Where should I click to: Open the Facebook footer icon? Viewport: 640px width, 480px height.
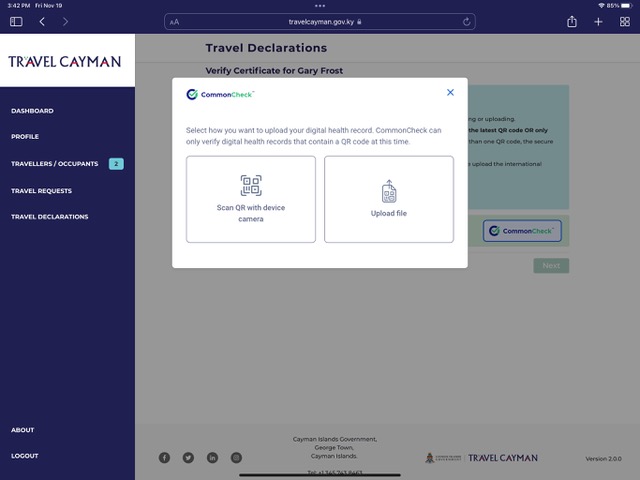tap(164, 458)
